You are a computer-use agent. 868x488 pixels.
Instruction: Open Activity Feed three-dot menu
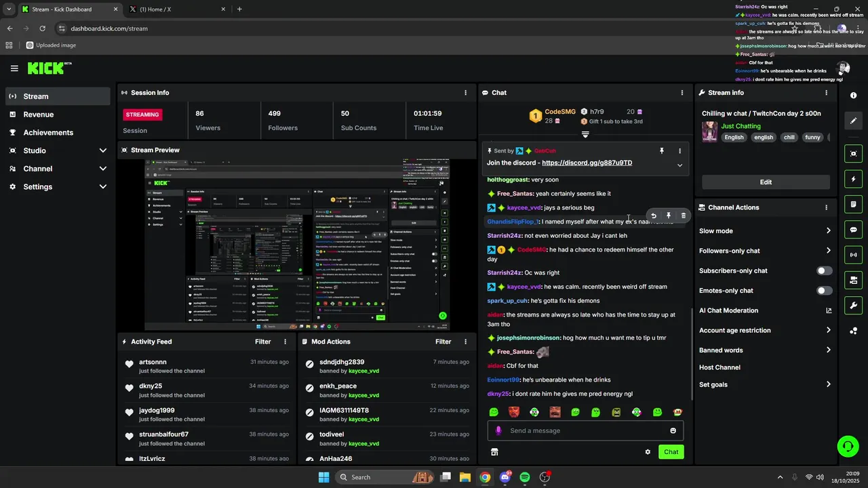tap(285, 342)
